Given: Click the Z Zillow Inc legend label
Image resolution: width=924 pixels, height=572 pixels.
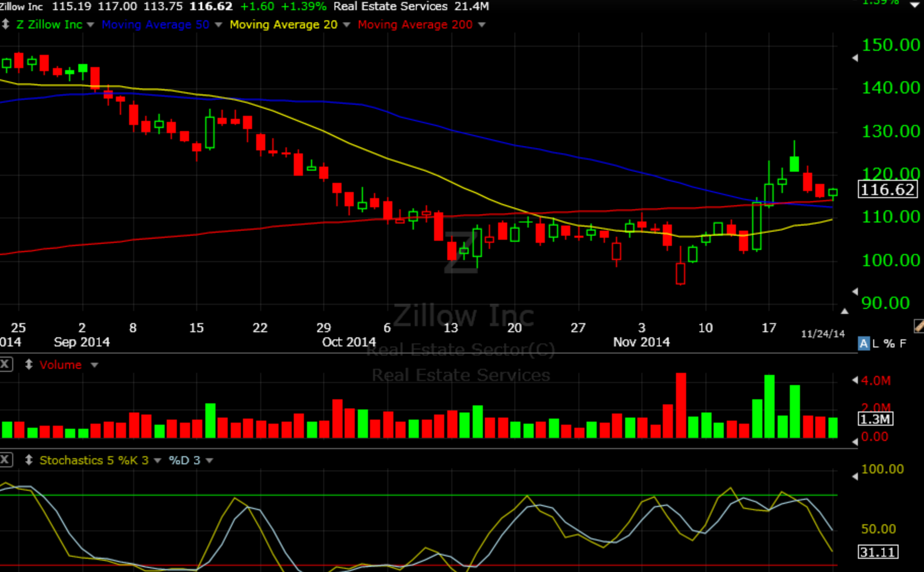Looking at the screenshot, I should coord(49,24).
